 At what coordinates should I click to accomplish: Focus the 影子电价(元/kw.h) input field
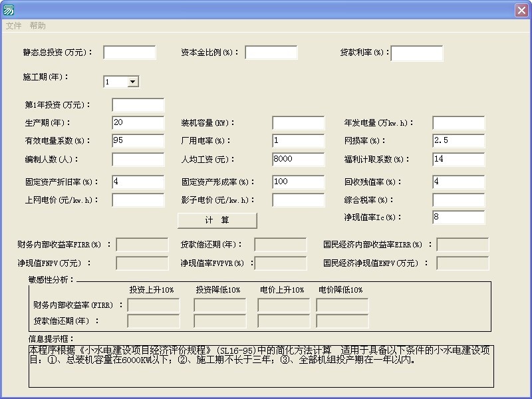(x=298, y=200)
